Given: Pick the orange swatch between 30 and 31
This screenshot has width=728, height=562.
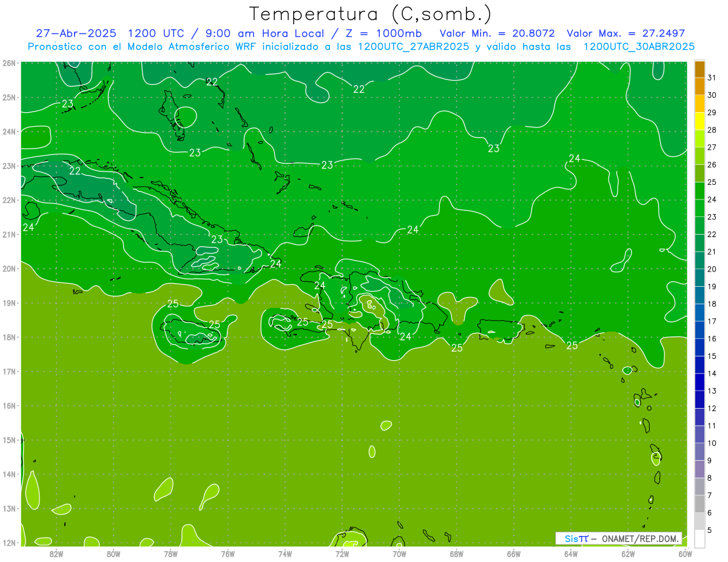Looking at the screenshot, I should [x=699, y=86].
